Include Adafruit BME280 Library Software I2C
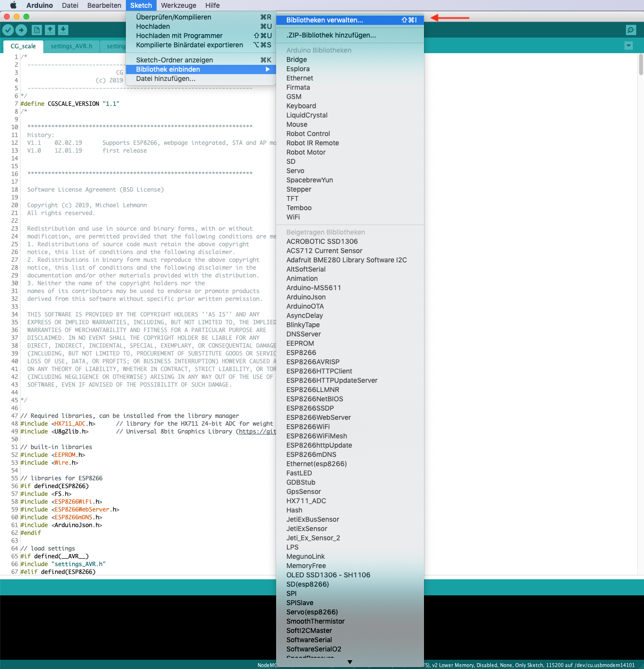644x669 pixels. [x=350, y=260]
